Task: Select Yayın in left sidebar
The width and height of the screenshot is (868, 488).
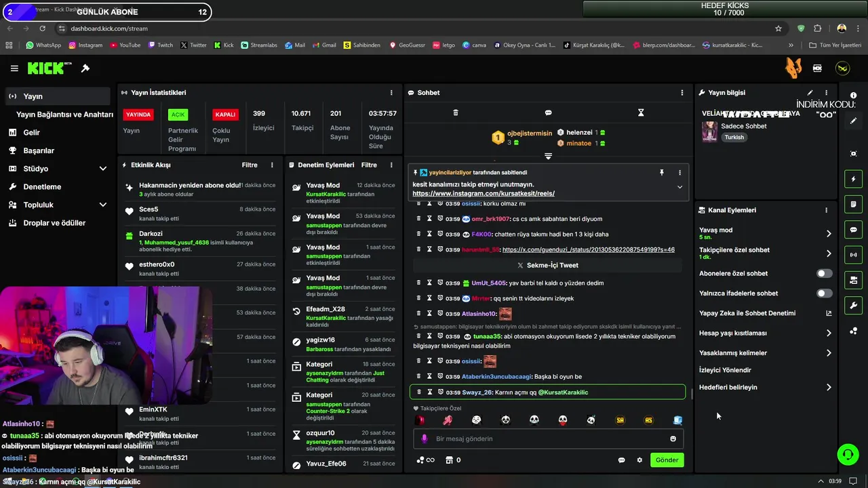Action: (x=57, y=96)
